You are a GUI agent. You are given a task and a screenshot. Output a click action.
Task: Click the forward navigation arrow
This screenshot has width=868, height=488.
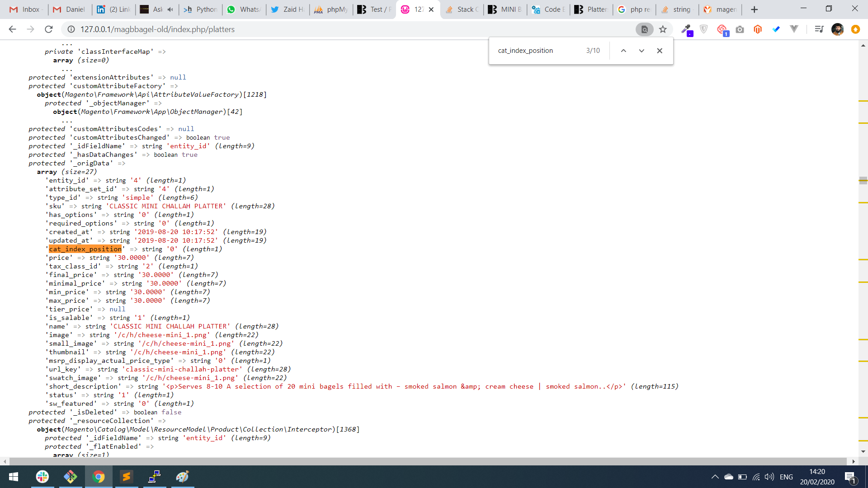coord(30,29)
